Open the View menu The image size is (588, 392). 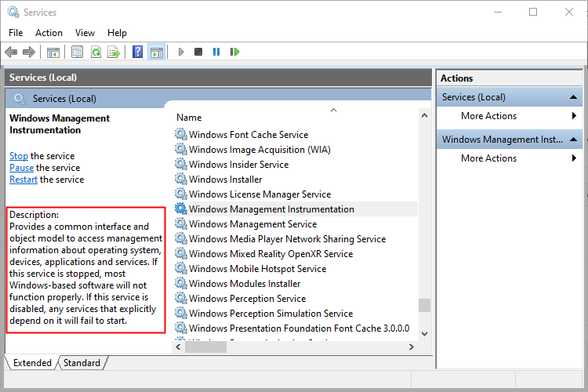point(85,33)
